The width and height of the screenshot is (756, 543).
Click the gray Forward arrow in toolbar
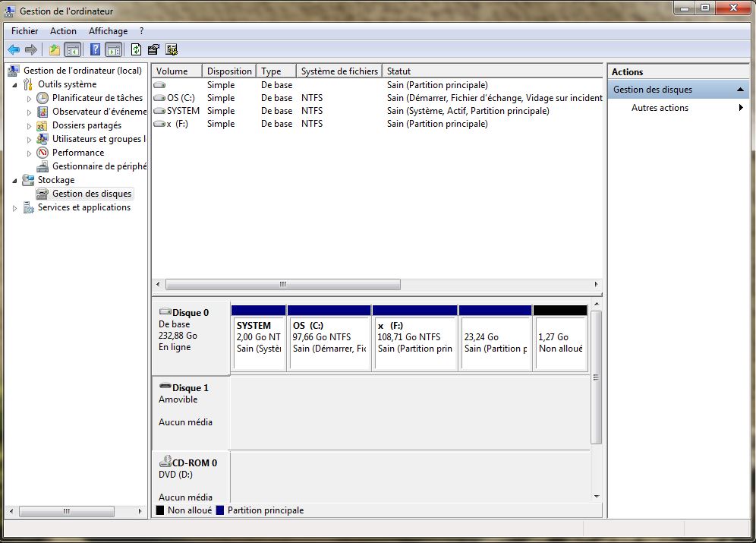pyautogui.click(x=31, y=49)
